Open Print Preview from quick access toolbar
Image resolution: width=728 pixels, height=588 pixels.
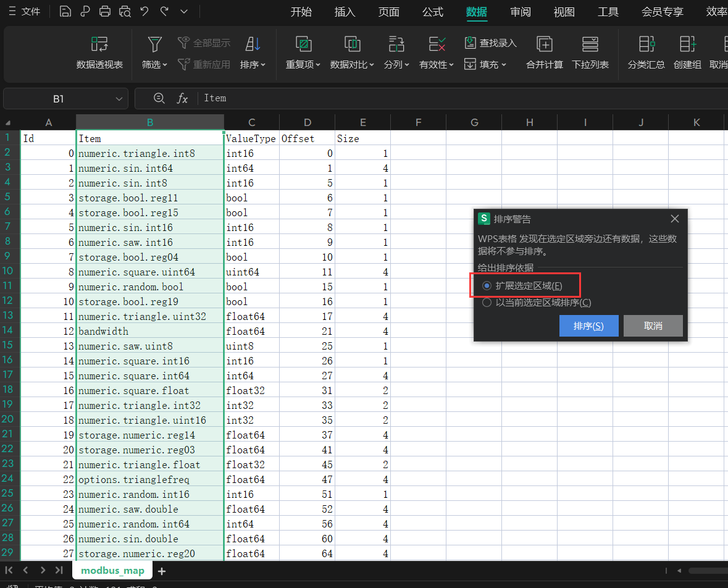(x=125, y=11)
